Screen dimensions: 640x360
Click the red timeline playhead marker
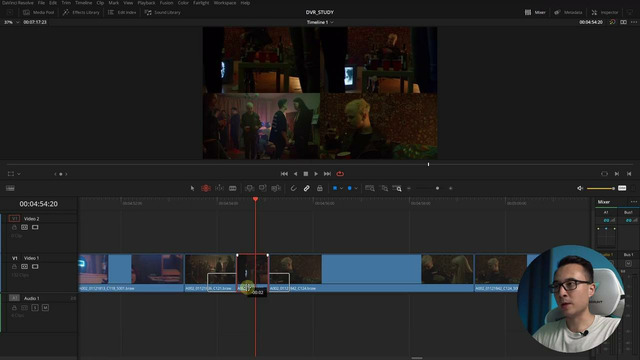[x=256, y=199]
